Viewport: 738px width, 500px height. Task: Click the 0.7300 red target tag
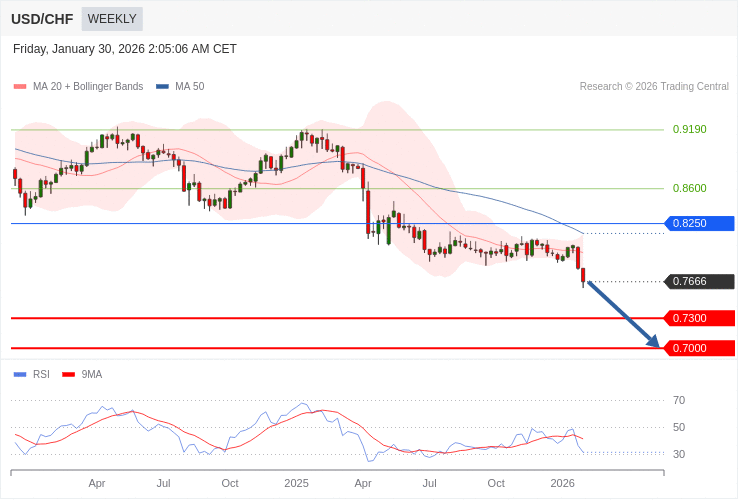pyautogui.click(x=699, y=318)
